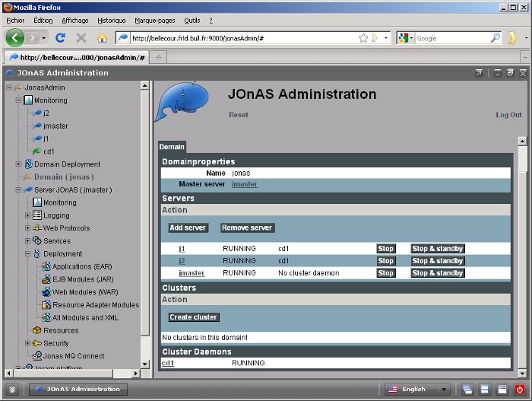
Task: Open the English language dropdown
Action: (417, 389)
